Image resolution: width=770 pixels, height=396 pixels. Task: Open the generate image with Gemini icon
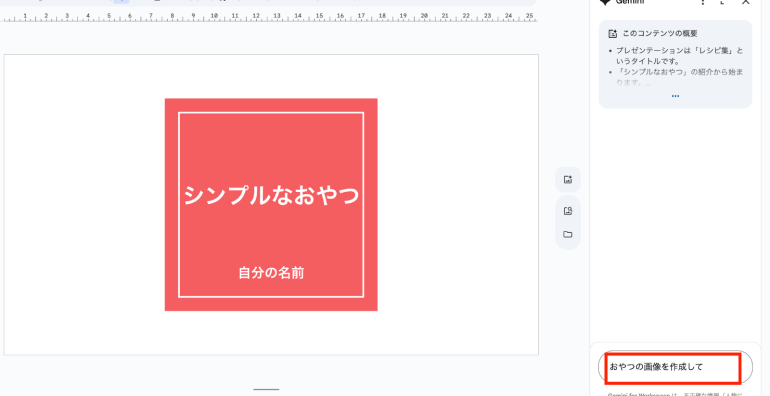[x=568, y=180]
